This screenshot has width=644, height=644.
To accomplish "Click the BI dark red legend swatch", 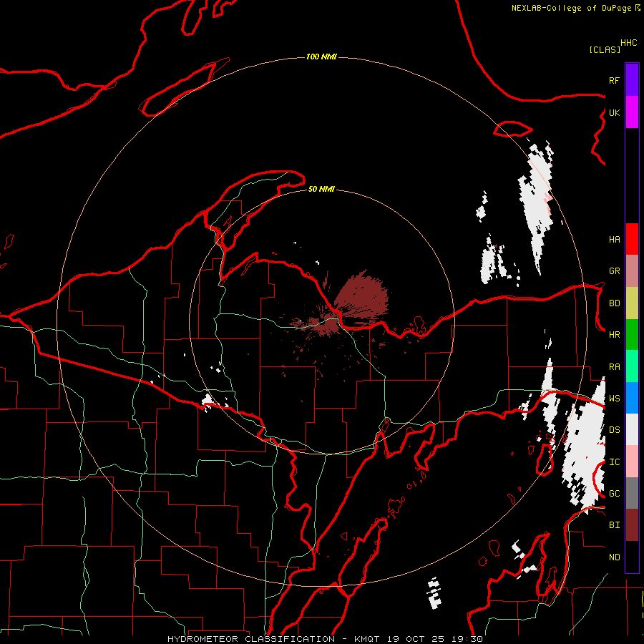I will click(632, 525).
